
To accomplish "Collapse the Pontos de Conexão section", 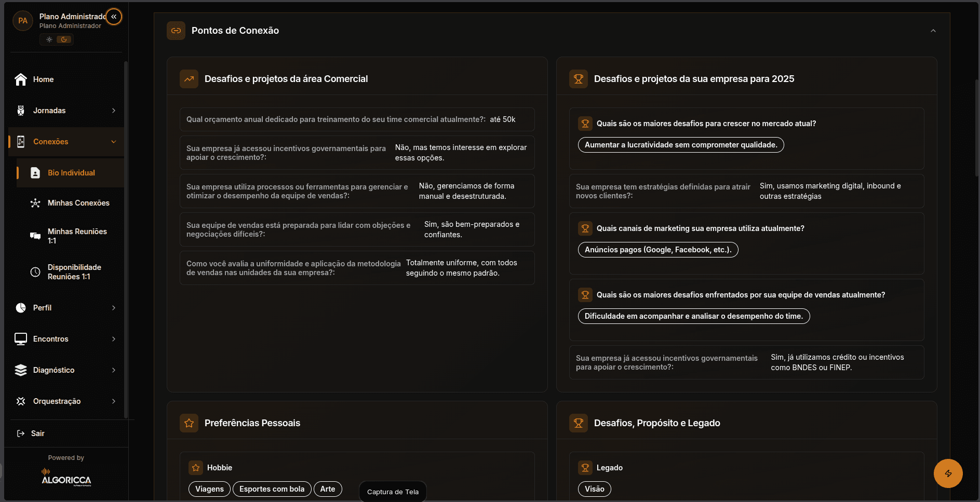I will tap(933, 31).
